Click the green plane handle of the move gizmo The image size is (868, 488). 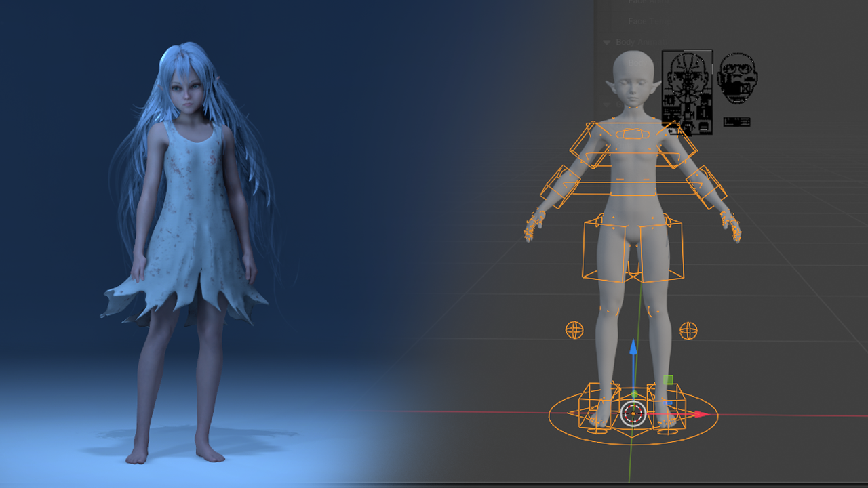click(x=668, y=380)
